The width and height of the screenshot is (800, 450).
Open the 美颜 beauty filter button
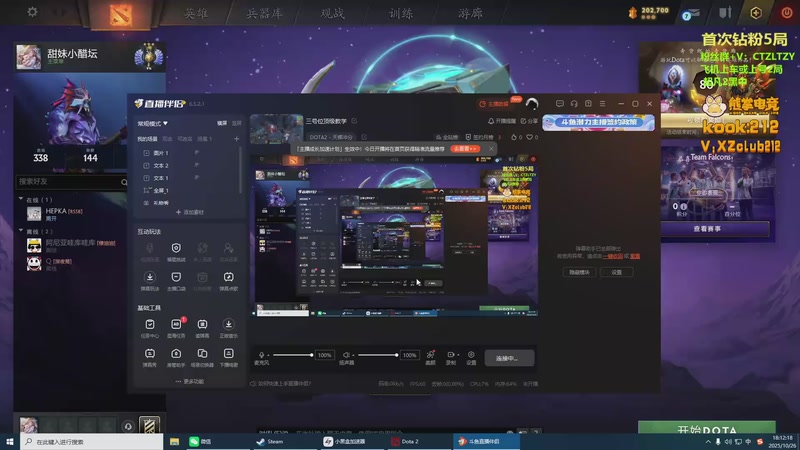coord(431,357)
